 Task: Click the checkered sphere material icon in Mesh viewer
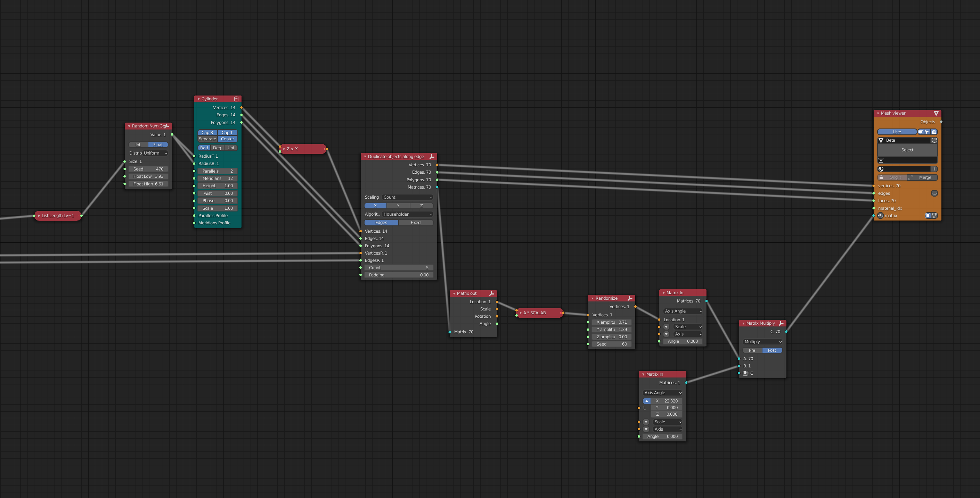(881, 169)
